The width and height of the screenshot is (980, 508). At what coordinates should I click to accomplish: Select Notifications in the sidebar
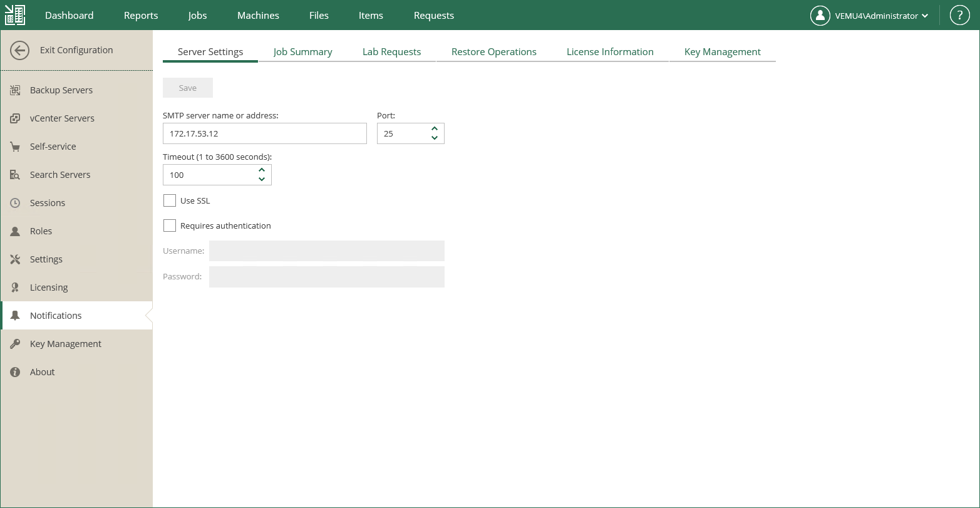[x=76, y=316]
